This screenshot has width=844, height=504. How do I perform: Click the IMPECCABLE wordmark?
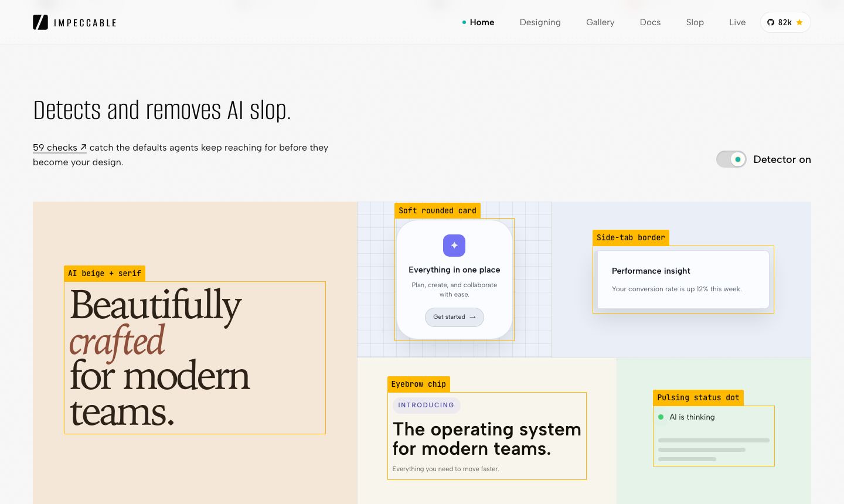click(x=85, y=23)
